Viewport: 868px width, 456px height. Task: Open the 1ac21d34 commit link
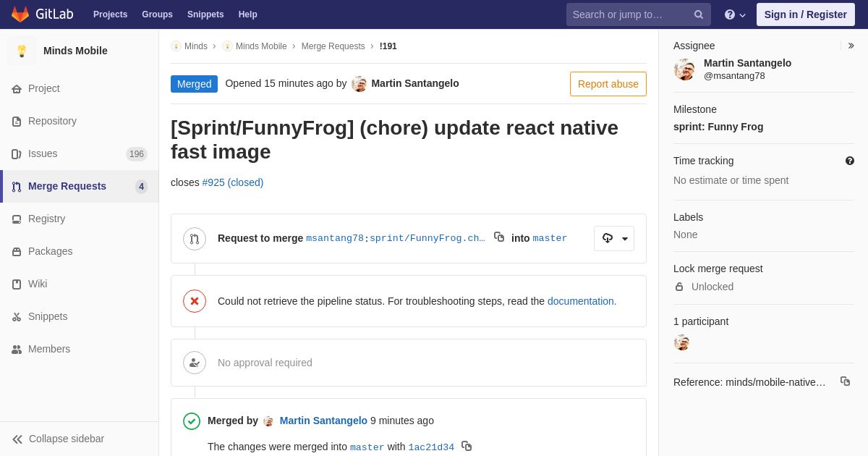(431, 447)
